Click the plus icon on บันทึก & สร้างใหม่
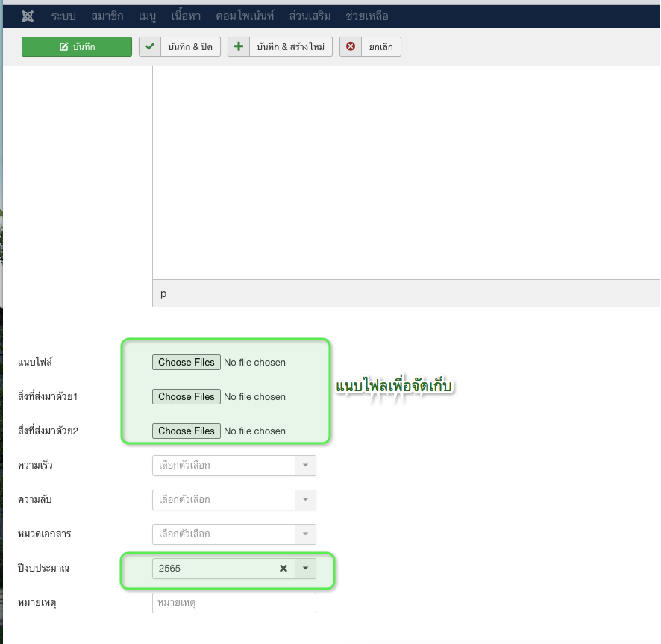The width and height of the screenshot is (661, 644). pyautogui.click(x=239, y=47)
